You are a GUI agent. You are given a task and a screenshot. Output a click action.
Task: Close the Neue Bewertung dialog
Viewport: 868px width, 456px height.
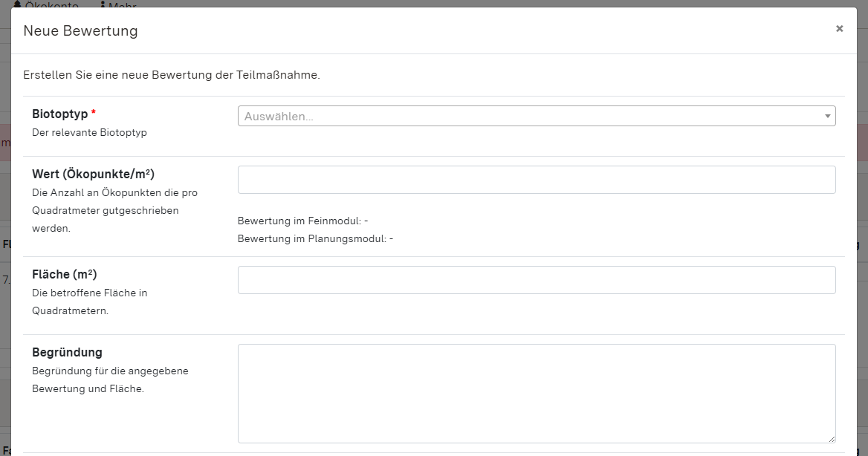coord(839,29)
